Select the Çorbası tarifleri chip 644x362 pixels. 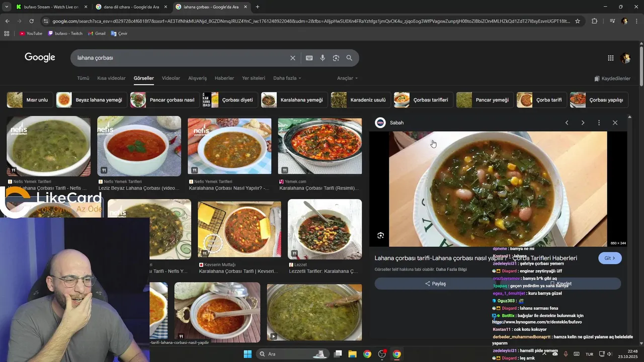[423, 100]
